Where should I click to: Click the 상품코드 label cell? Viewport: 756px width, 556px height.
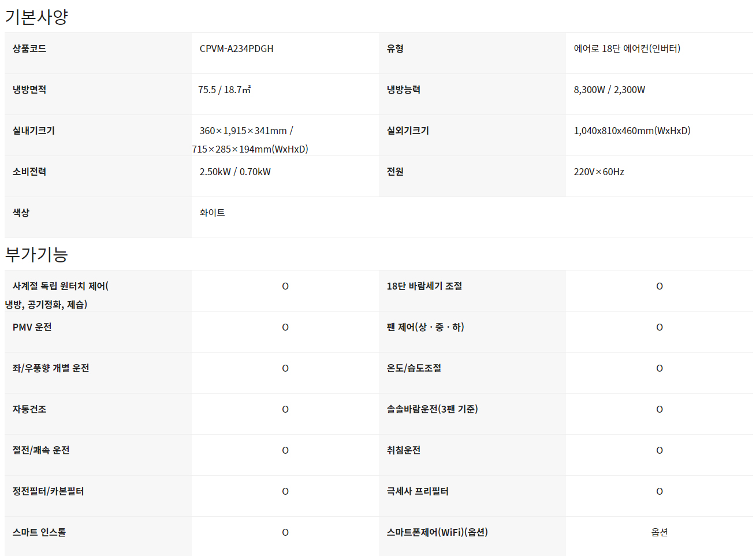pyautogui.click(x=29, y=49)
